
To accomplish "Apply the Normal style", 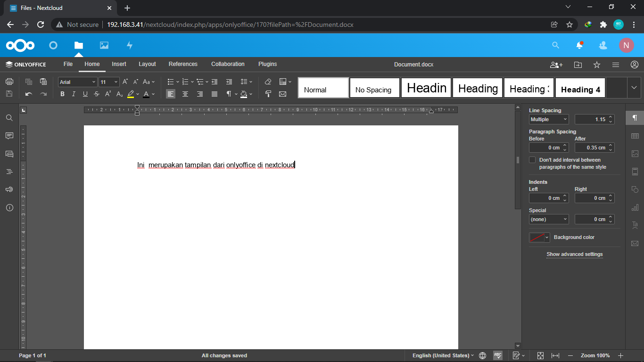I will click(323, 88).
